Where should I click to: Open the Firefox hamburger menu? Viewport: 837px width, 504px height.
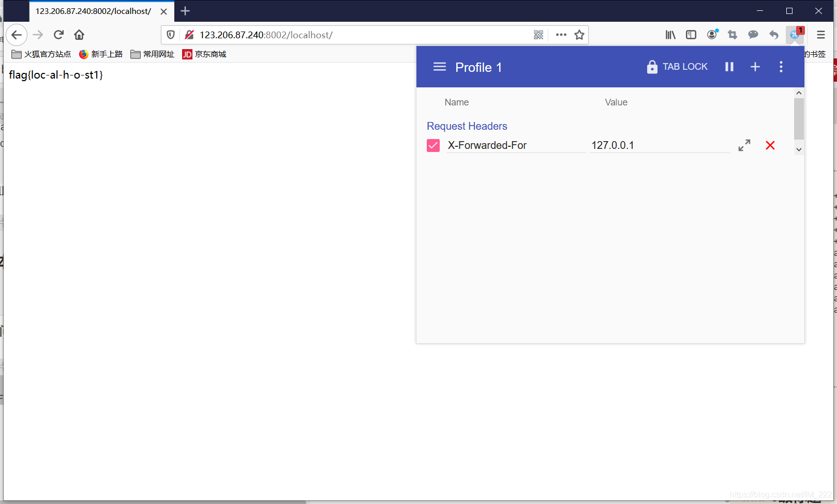coord(821,35)
